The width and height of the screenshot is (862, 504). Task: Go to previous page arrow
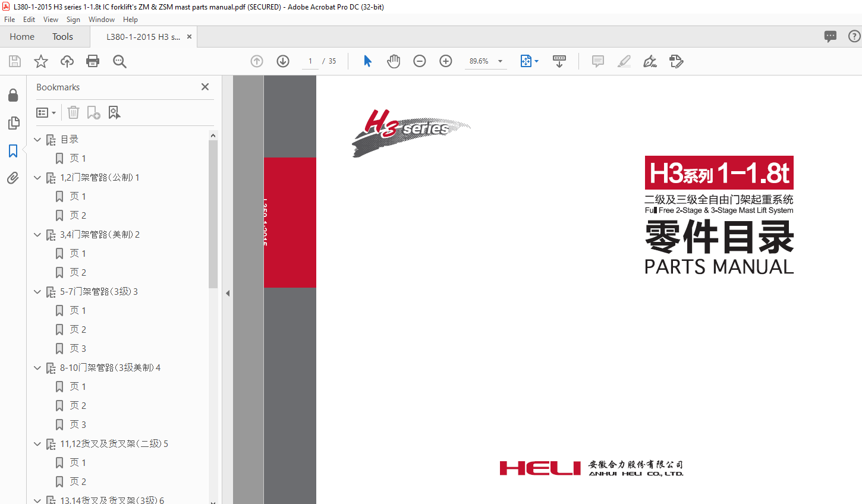(x=257, y=61)
